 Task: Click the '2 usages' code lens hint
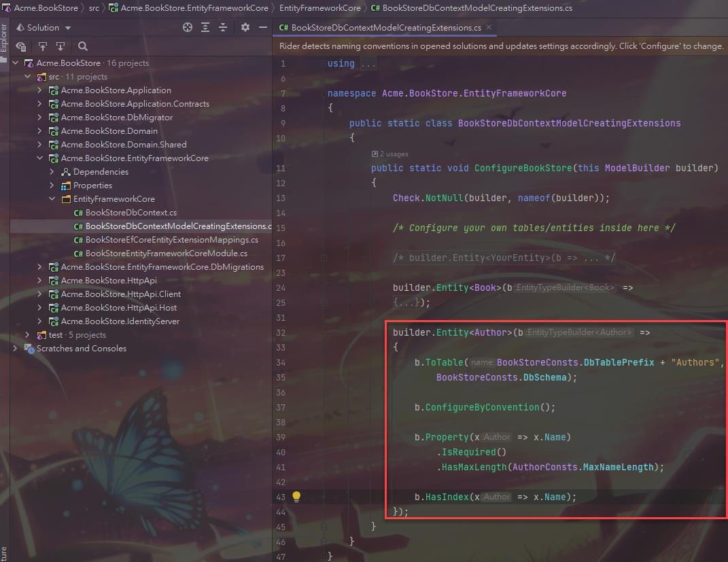click(390, 154)
